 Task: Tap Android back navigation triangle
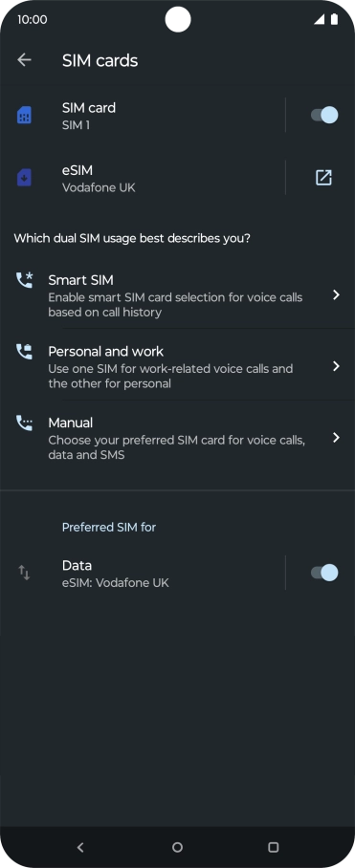point(81,847)
